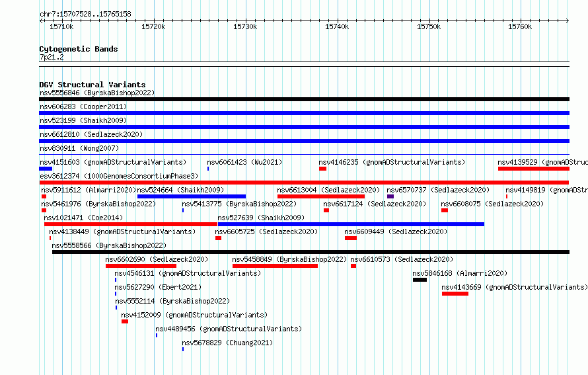Click the blue nsv527639 variant bar
The width and height of the screenshot is (588, 375).
[351, 224]
